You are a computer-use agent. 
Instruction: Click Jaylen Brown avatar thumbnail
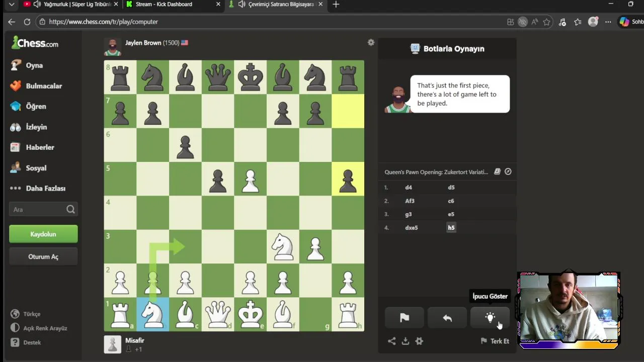coord(112,47)
